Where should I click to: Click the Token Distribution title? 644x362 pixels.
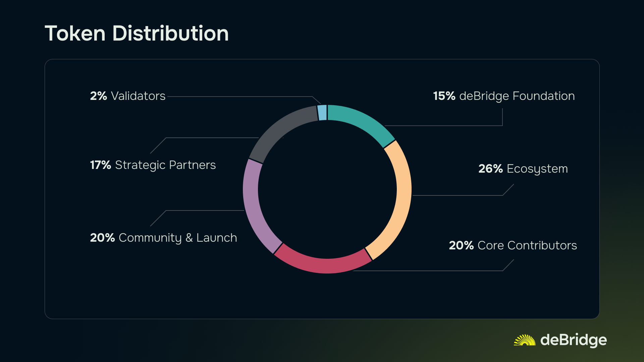pyautogui.click(x=137, y=34)
